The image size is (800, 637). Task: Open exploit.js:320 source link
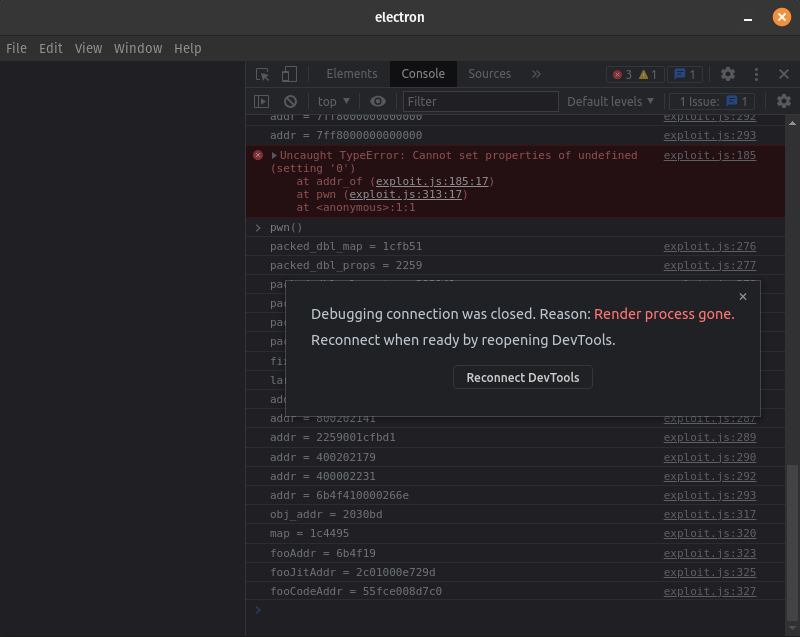710,533
